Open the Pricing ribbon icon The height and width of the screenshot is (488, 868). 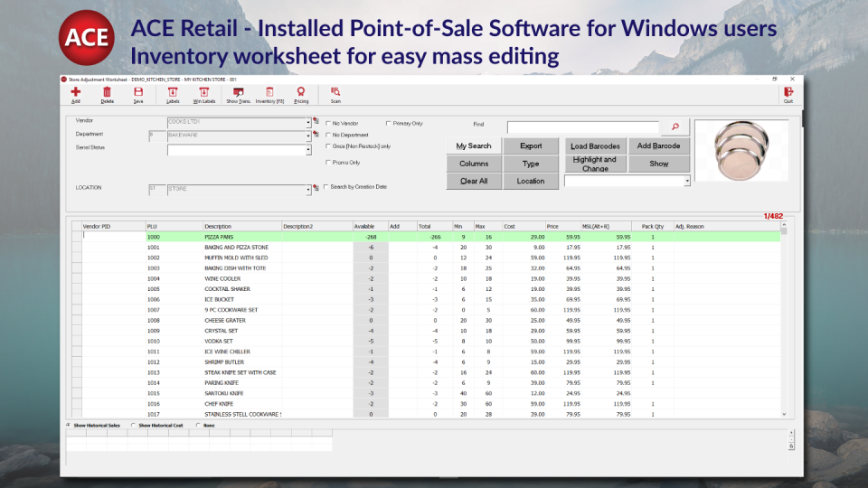301,92
